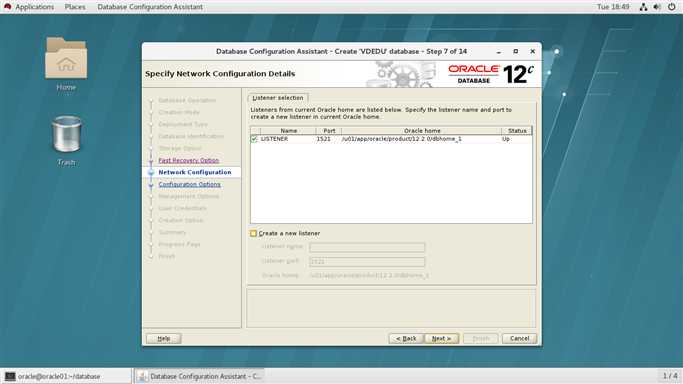
Task: Click the Status column header
Action: pyautogui.click(x=517, y=131)
